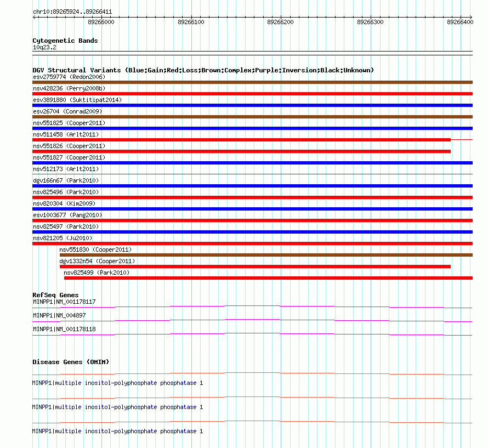Select the blue nsv825497 gain bar
The image size is (488, 448).
252,232
